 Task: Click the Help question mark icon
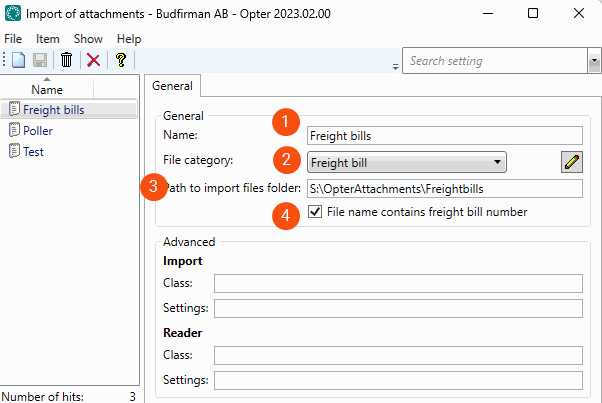[120, 61]
